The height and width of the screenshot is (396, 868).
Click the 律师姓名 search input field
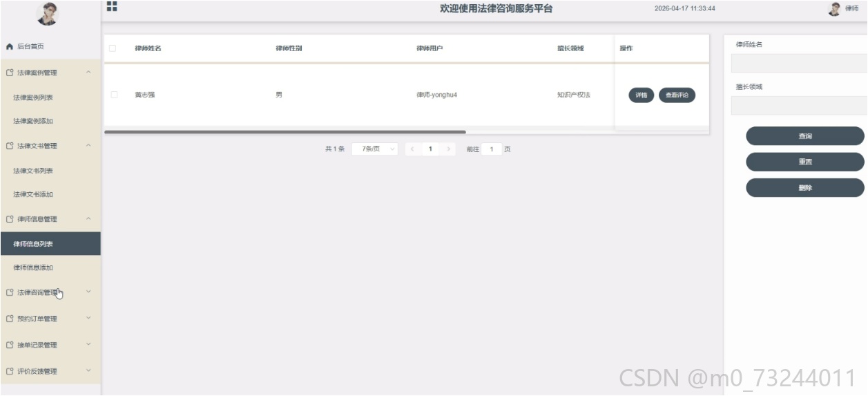(x=799, y=63)
